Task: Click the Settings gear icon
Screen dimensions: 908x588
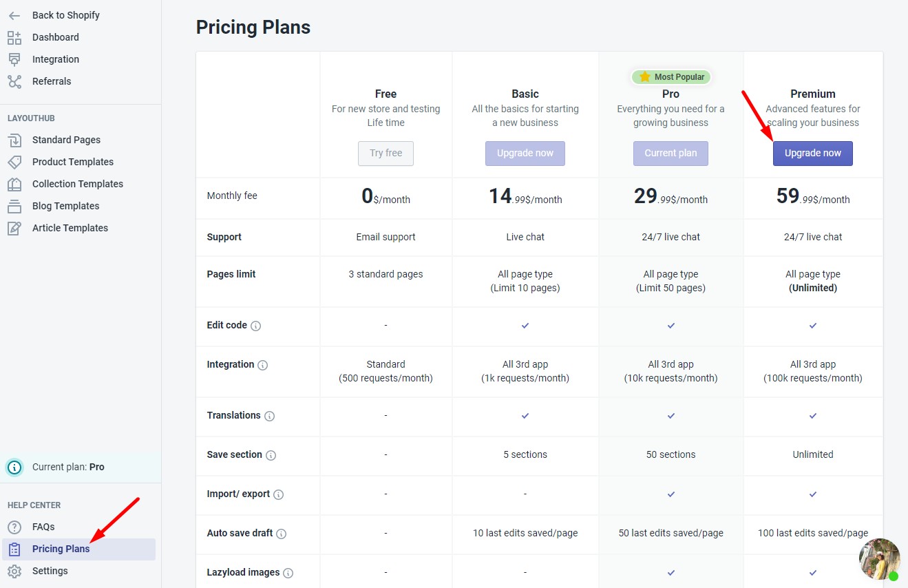Action: tap(14, 571)
